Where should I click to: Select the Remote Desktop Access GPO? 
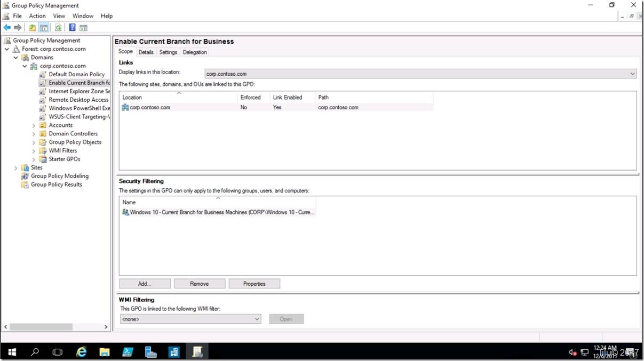click(x=78, y=100)
